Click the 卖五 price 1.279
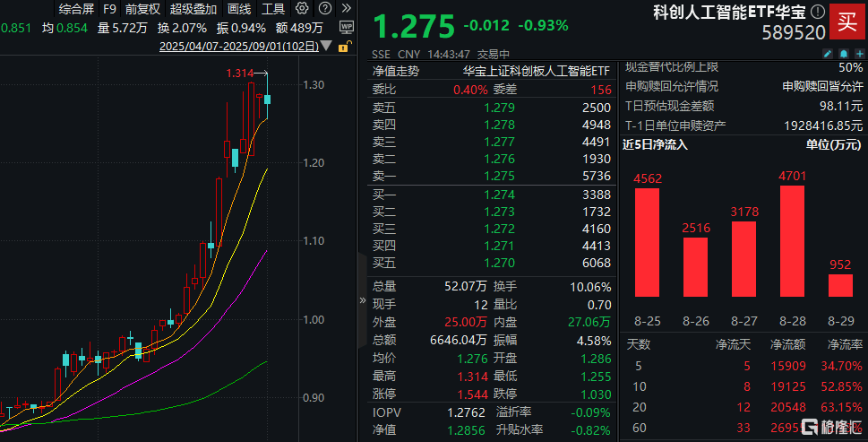868x442 pixels. click(x=499, y=108)
